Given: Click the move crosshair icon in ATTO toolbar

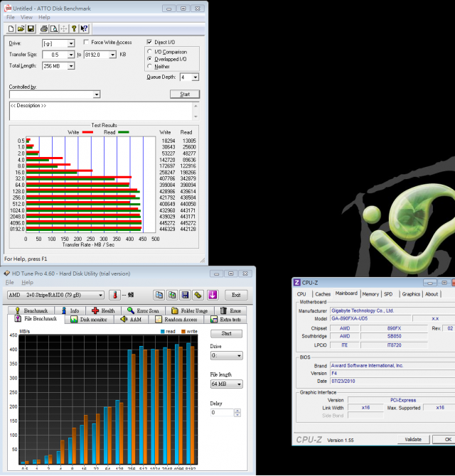Looking at the screenshot, I should coord(64,29).
